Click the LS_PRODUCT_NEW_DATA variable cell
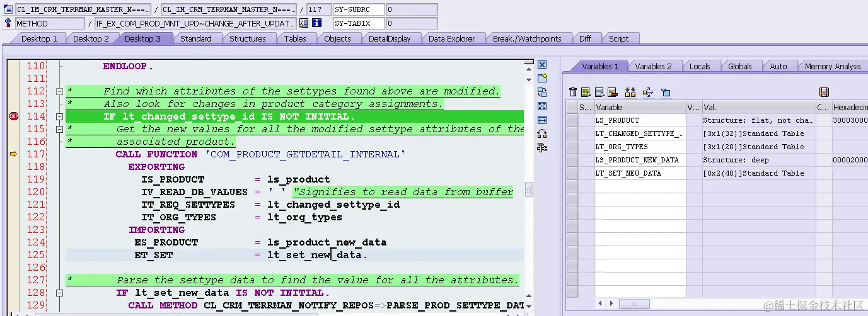The image size is (868, 316). (639, 160)
